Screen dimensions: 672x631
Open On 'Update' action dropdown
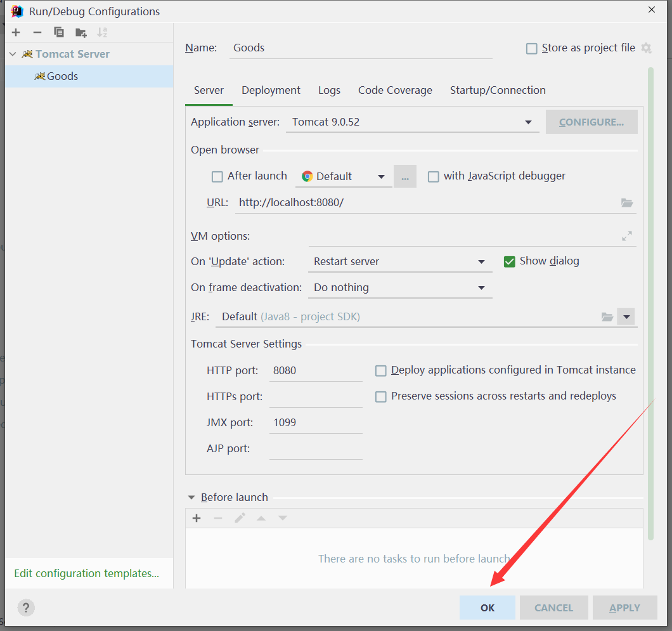[400, 261]
